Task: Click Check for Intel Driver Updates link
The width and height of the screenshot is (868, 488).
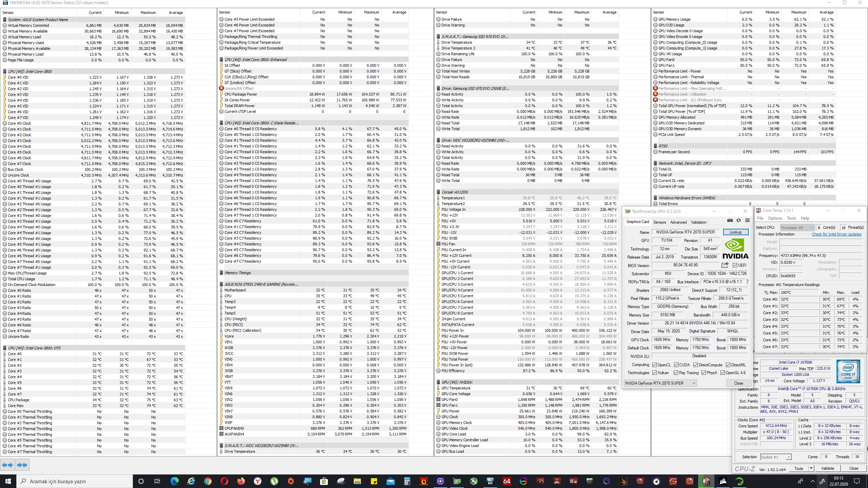Action: click(836, 234)
